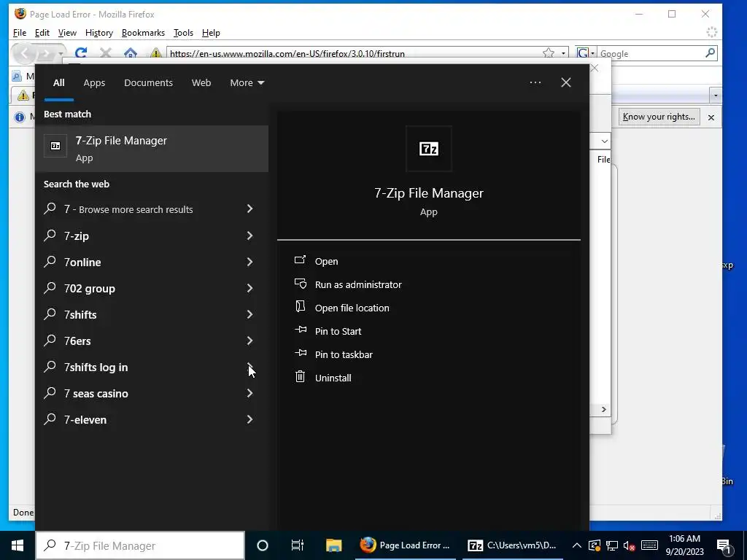
Task: Select the All search filter tab
Action: coord(58,83)
